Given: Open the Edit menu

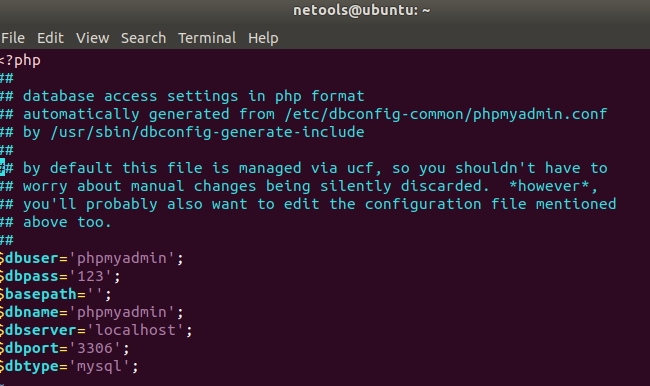Looking at the screenshot, I should click(50, 38).
